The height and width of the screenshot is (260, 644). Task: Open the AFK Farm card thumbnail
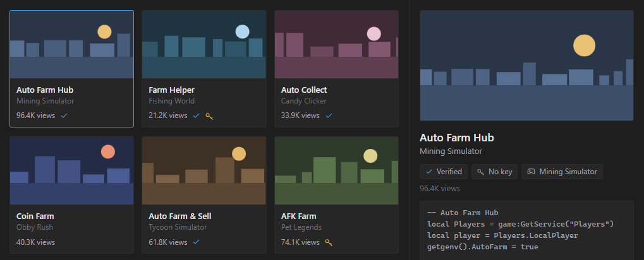(x=336, y=170)
